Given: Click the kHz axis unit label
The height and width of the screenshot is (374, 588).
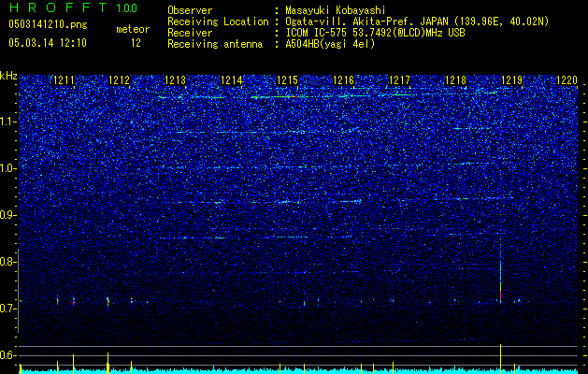Looking at the screenshot, I should 8,76.
